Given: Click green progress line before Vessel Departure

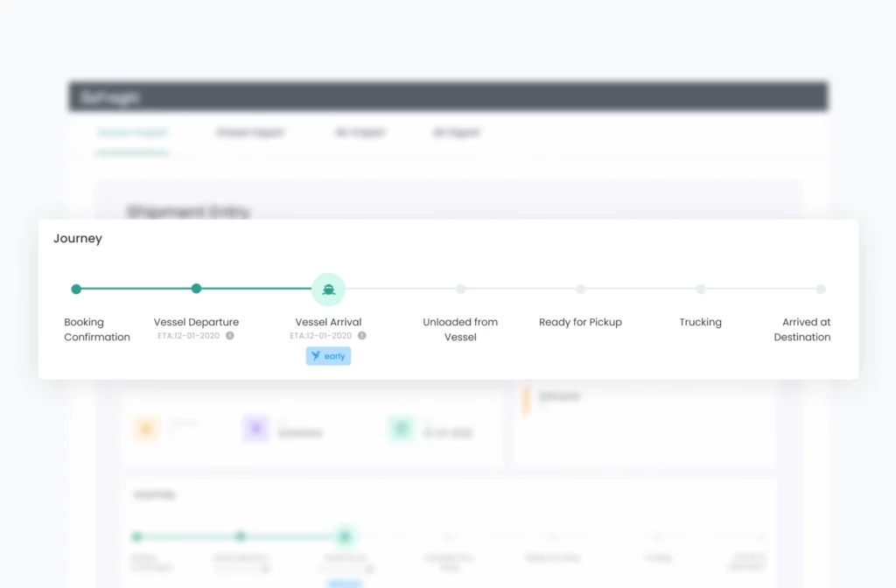Looking at the screenshot, I should tap(136, 289).
